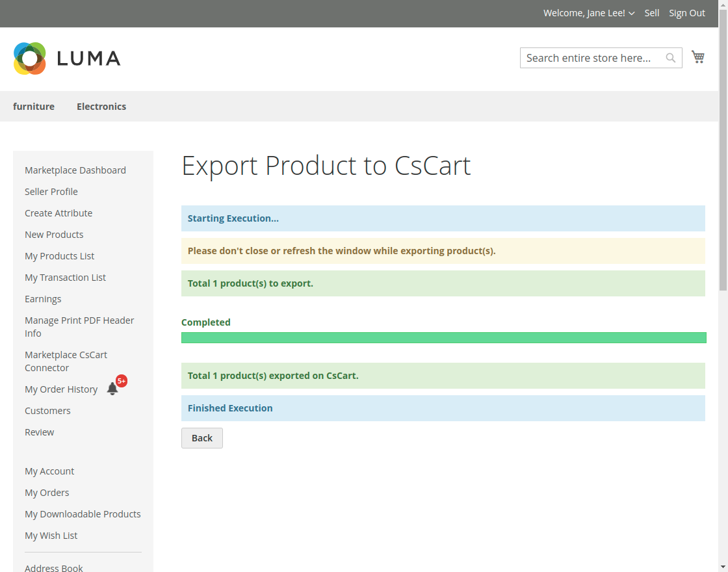
Task: Go to My Products List
Action: (60, 256)
